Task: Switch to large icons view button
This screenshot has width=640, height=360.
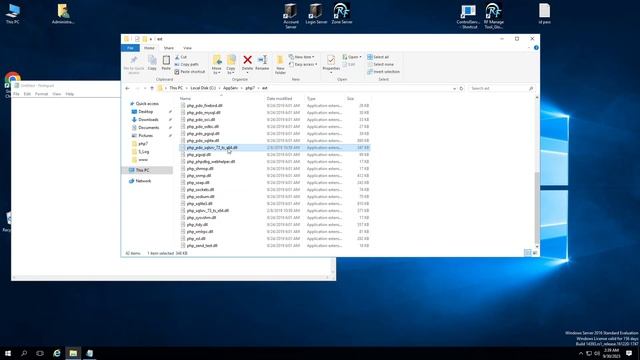Action: pyautogui.click(x=535, y=253)
